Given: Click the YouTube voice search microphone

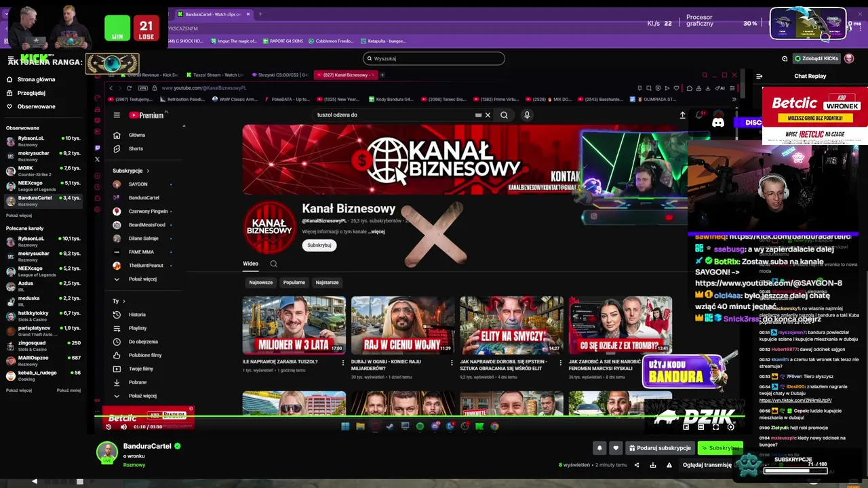Looking at the screenshot, I should click(x=527, y=115).
